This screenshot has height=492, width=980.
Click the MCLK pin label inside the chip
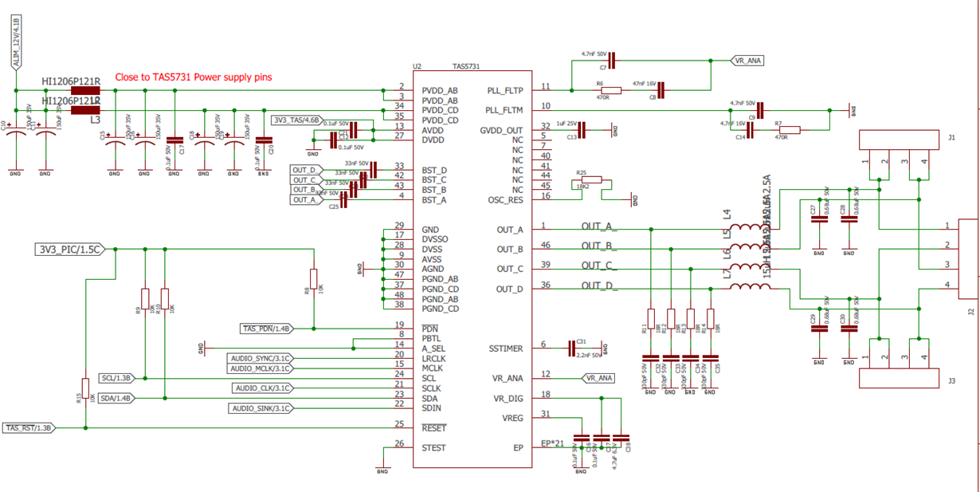point(432,368)
